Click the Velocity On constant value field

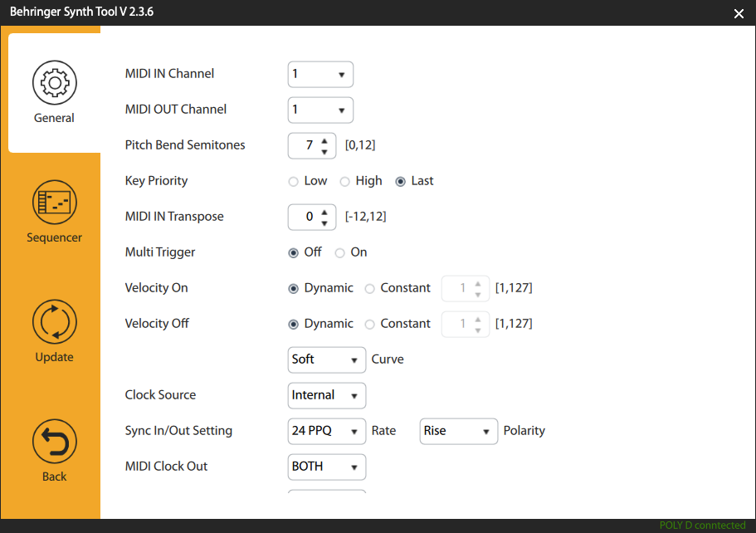(466, 288)
